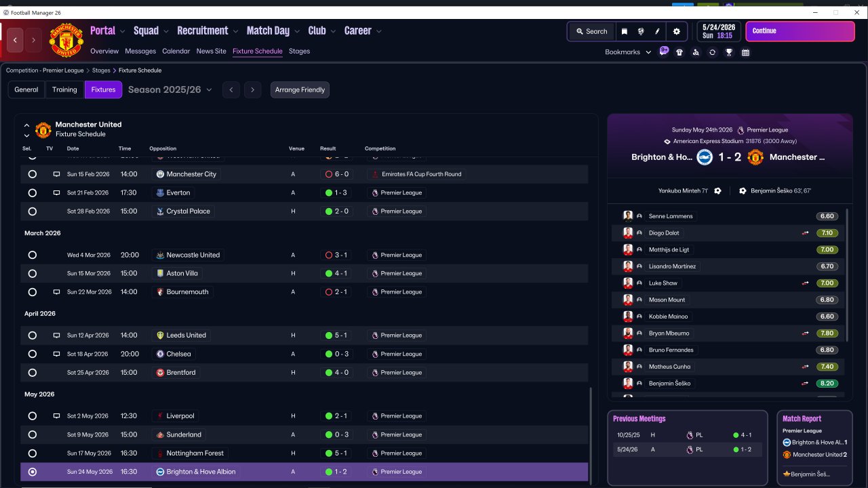The width and height of the screenshot is (868, 488).
Task: Collapse Manchester United fixture schedule with up chevron
Action: [26, 125]
